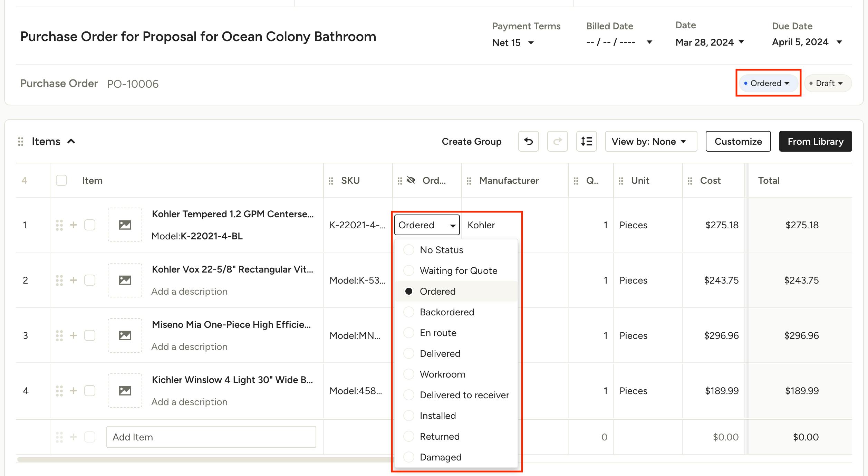The height and width of the screenshot is (476, 868).
Task: Click the image placeholder for the Kohler Tempered item
Action: [x=125, y=225]
